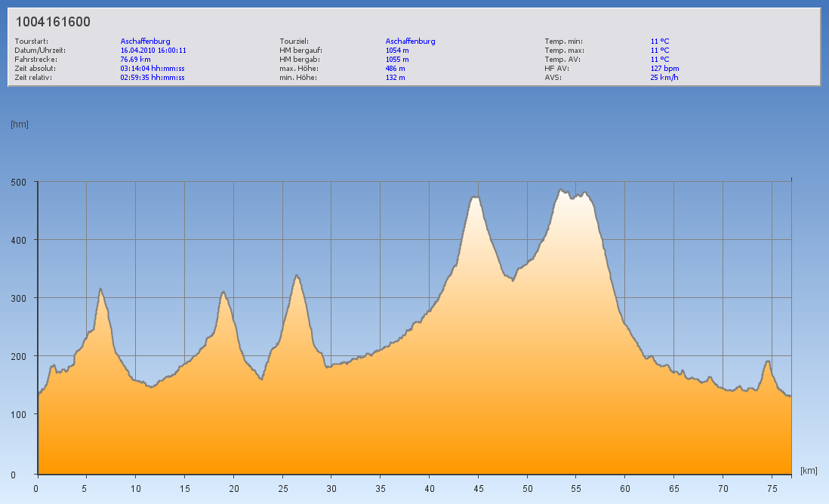Click the 500 label on the height axis

(x=18, y=182)
